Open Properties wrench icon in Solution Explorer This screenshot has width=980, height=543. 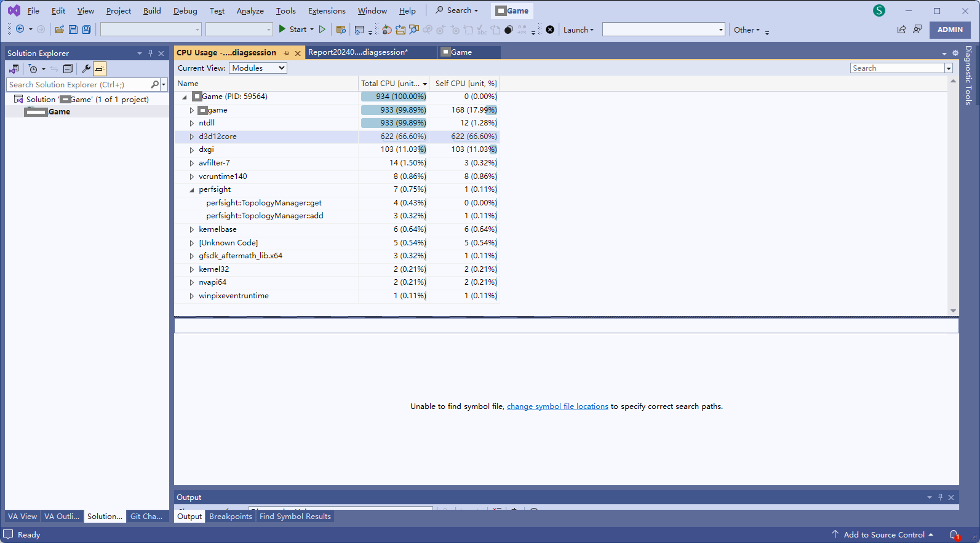(x=86, y=69)
